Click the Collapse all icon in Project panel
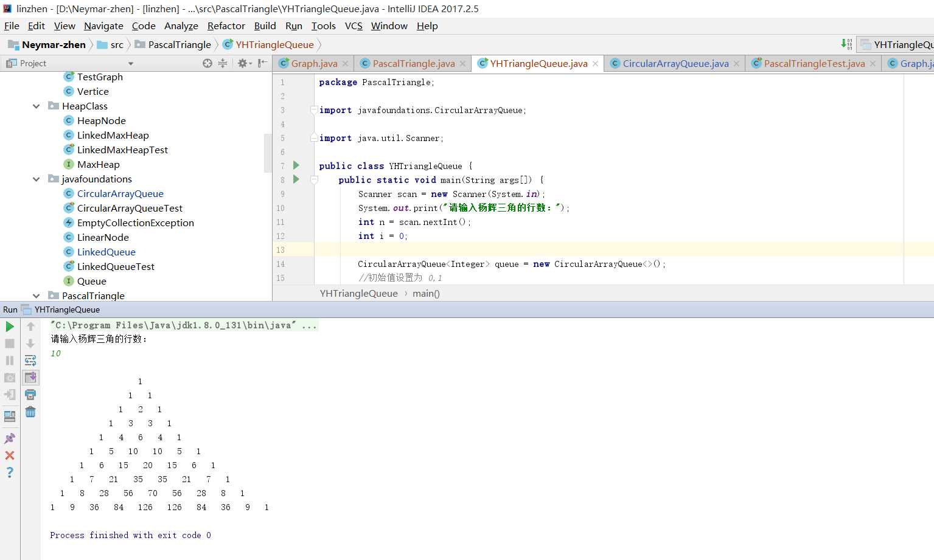The width and height of the screenshot is (934, 560). [223, 63]
